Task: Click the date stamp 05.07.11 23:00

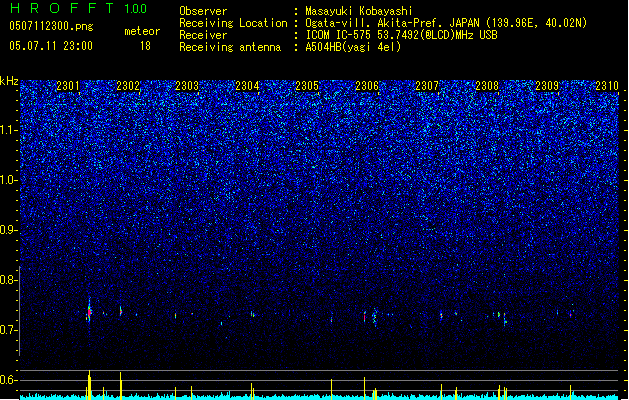Action: [51, 46]
